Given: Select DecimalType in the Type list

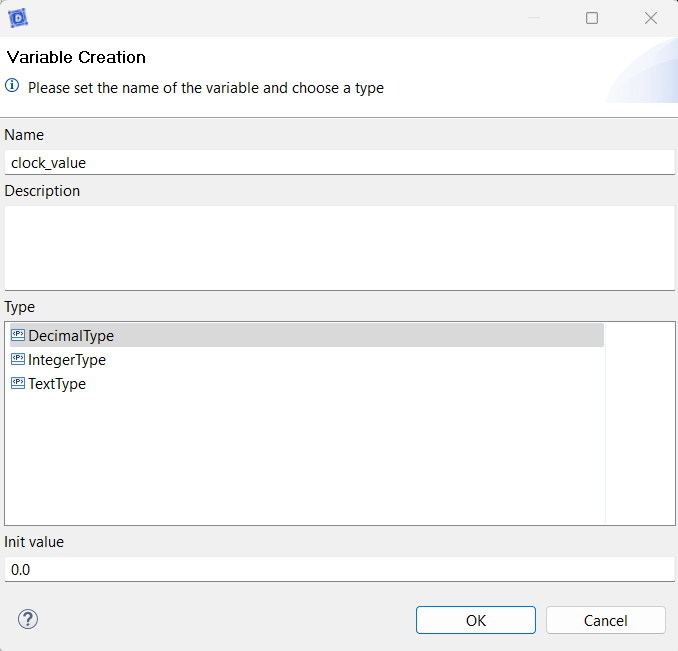Looking at the screenshot, I should (x=307, y=335).
